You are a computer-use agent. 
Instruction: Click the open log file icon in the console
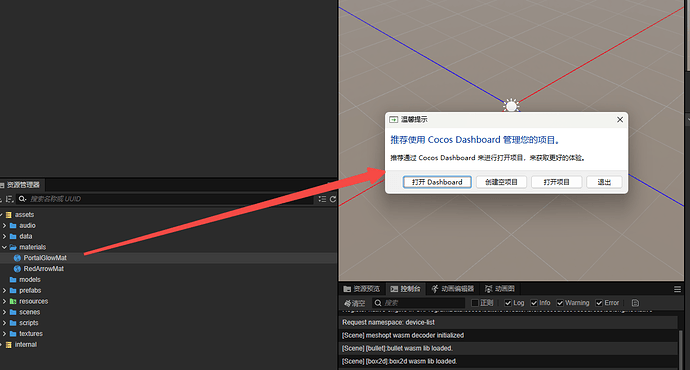point(635,303)
